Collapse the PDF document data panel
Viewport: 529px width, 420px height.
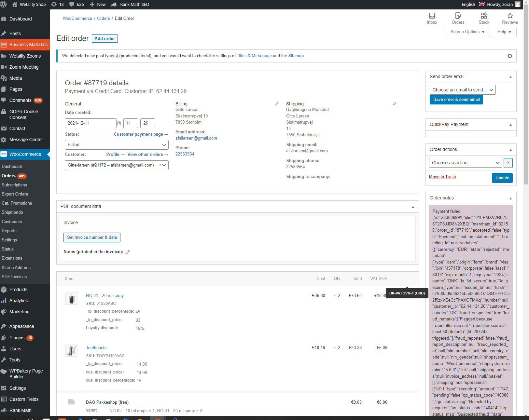pyautogui.click(x=412, y=207)
